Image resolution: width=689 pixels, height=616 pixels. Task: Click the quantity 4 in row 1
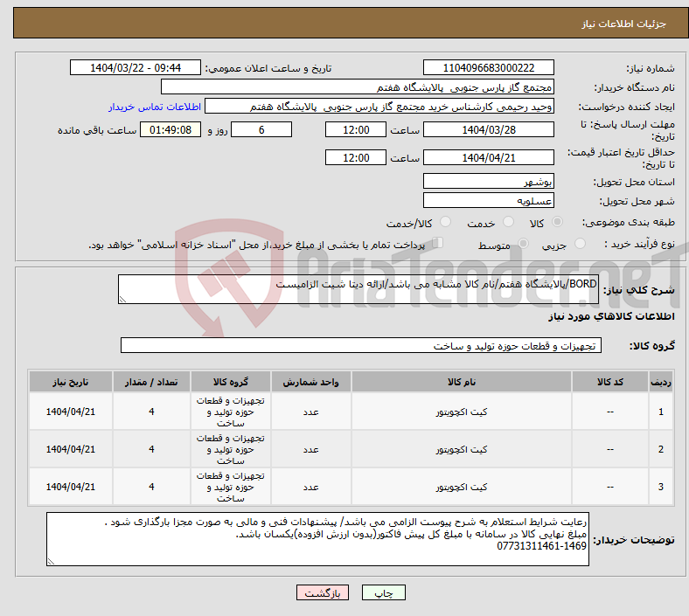tap(151, 412)
